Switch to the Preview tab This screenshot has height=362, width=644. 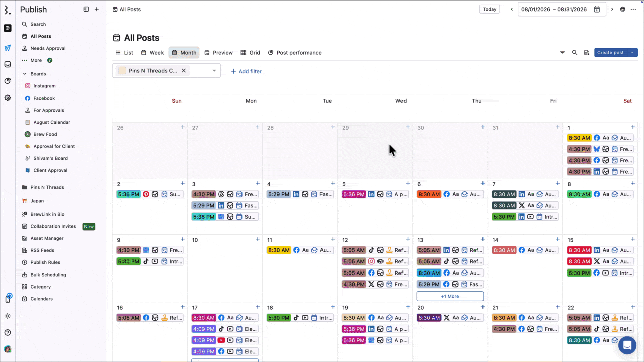coord(218,53)
